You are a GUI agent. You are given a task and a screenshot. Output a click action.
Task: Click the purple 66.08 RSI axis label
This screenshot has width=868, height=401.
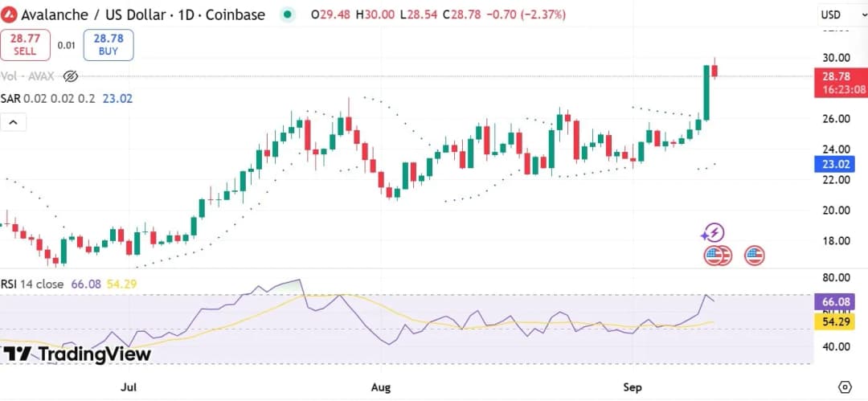pyautogui.click(x=834, y=302)
